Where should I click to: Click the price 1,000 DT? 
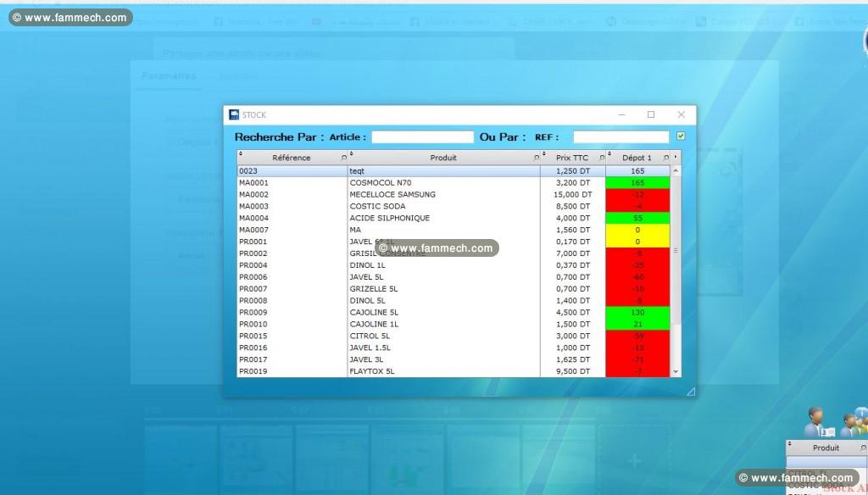tap(573, 348)
